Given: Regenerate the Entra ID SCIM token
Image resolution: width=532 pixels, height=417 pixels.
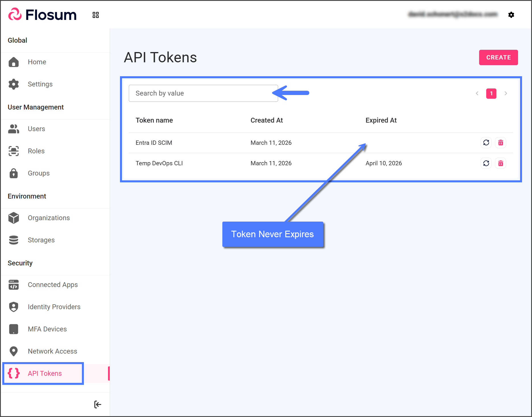Looking at the screenshot, I should click(486, 143).
